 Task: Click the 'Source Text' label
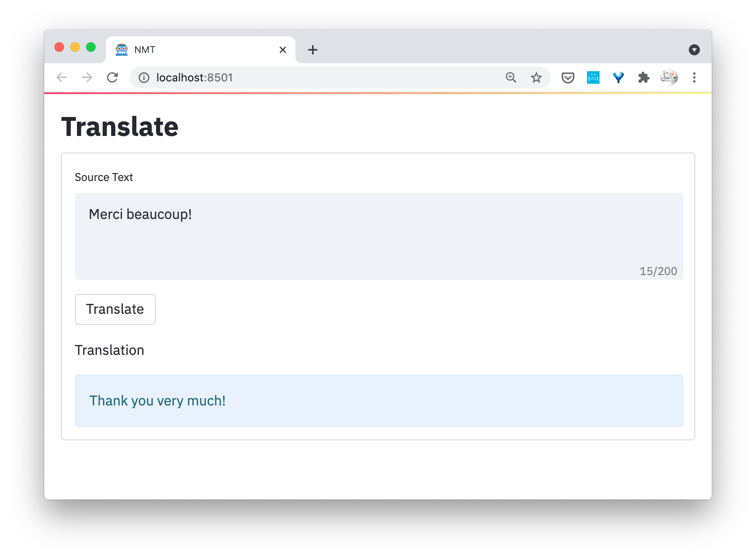tap(104, 177)
